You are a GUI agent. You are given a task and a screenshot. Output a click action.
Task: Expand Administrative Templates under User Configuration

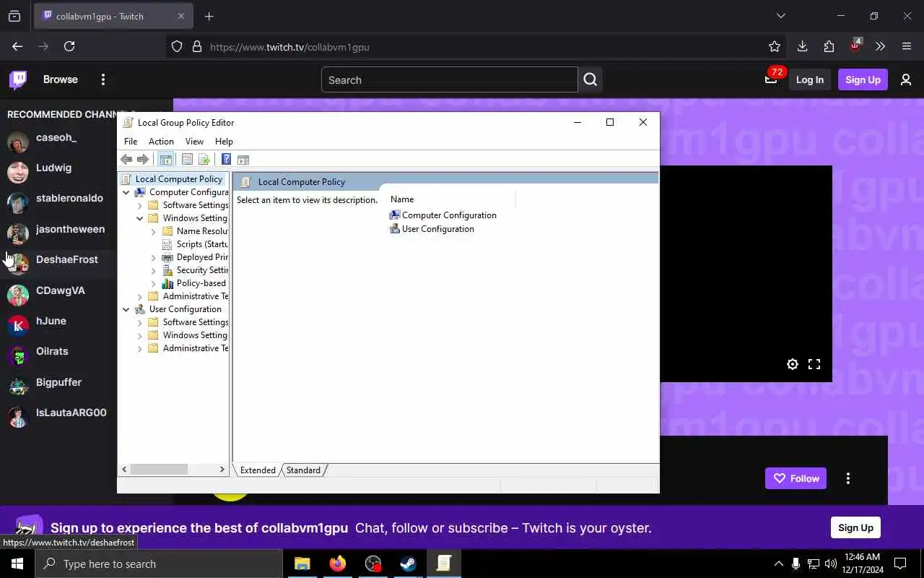[140, 348]
